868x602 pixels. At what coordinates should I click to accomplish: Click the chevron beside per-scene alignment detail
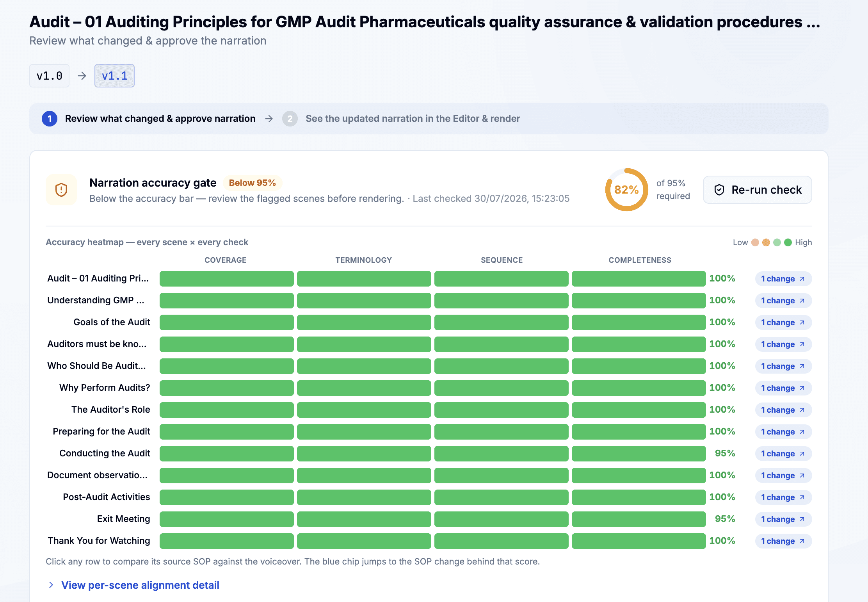click(x=51, y=585)
